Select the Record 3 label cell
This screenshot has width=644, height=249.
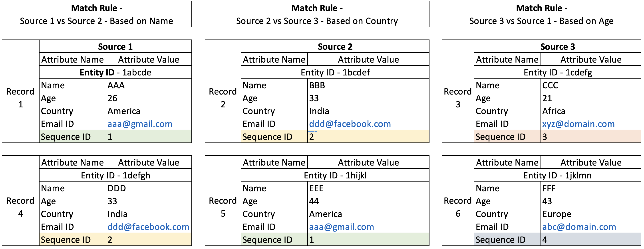click(458, 97)
